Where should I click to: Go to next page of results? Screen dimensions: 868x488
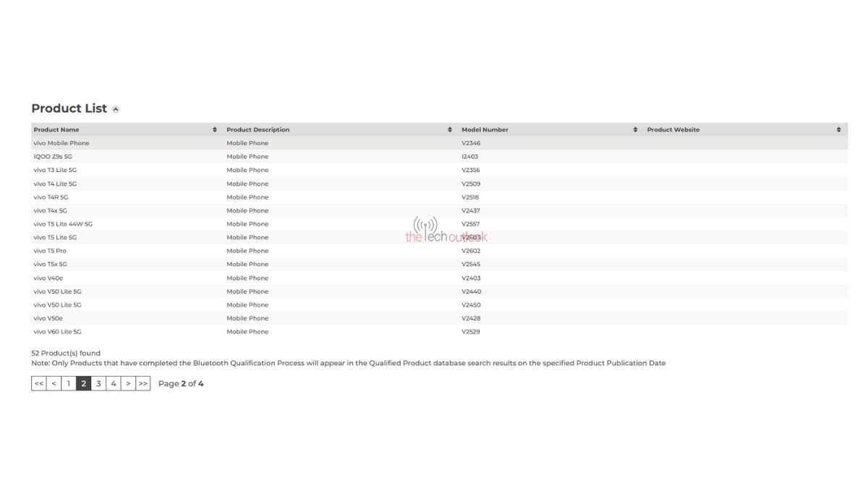pyautogui.click(x=128, y=384)
